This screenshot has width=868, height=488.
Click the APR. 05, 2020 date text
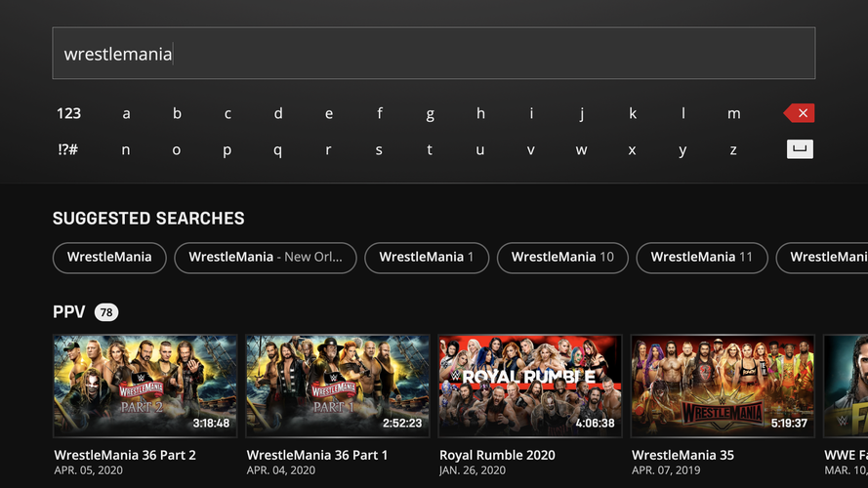click(x=89, y=470)
